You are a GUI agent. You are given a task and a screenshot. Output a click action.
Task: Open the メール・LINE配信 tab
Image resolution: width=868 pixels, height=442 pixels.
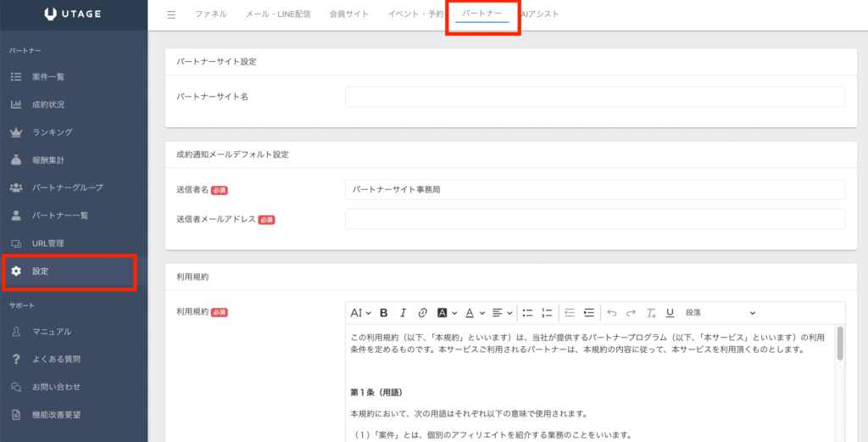pyautogui.click(x=278, y=14)
